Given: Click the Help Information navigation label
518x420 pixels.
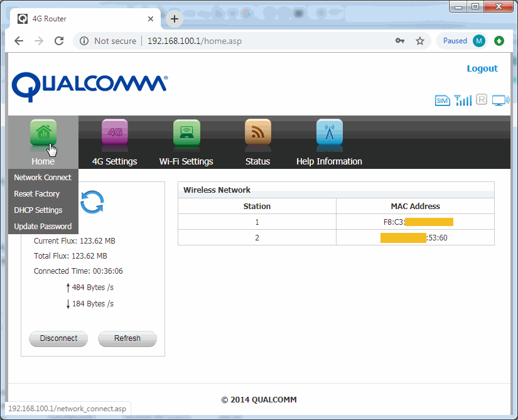Looking at the screenshot, I should point(330,161).
